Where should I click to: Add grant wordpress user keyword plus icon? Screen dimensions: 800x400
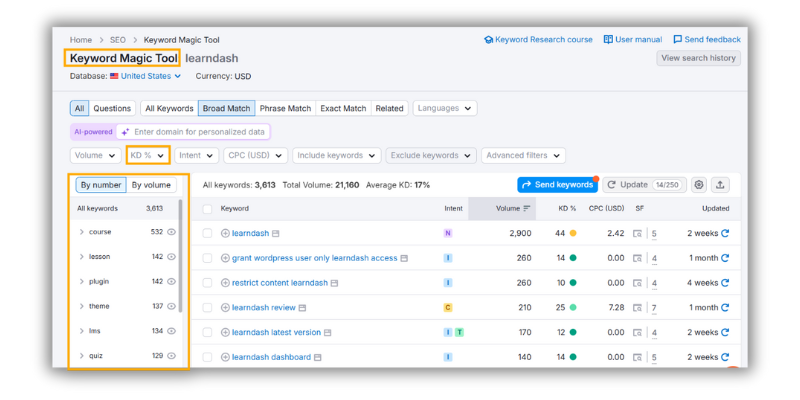click(x=225, y=258)
